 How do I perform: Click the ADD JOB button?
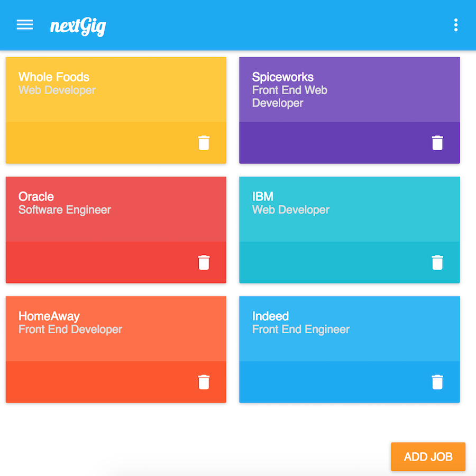(428, 456)
